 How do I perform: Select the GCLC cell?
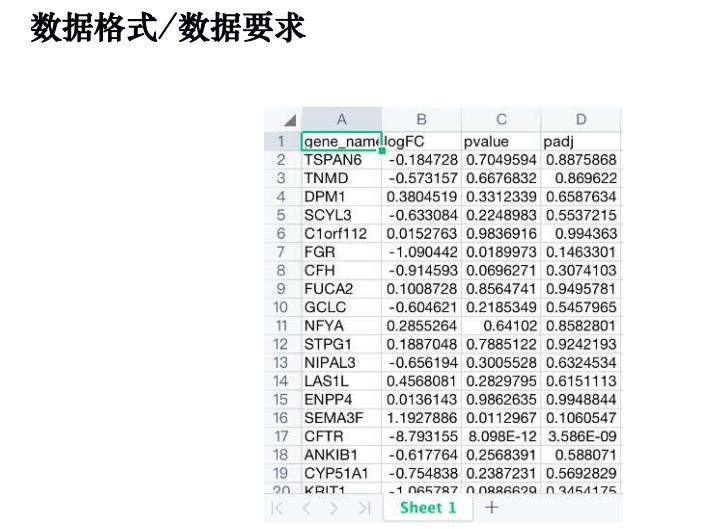pos(342,307)
